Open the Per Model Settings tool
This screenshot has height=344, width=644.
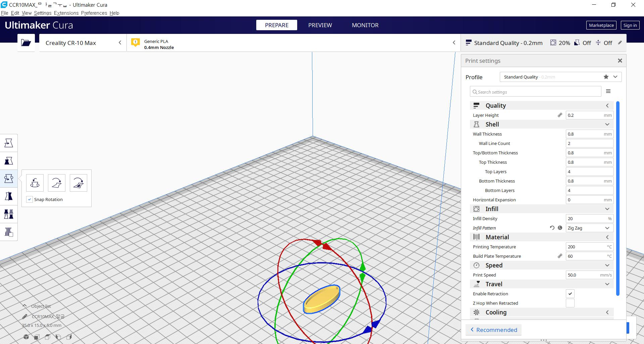(9, 214)
